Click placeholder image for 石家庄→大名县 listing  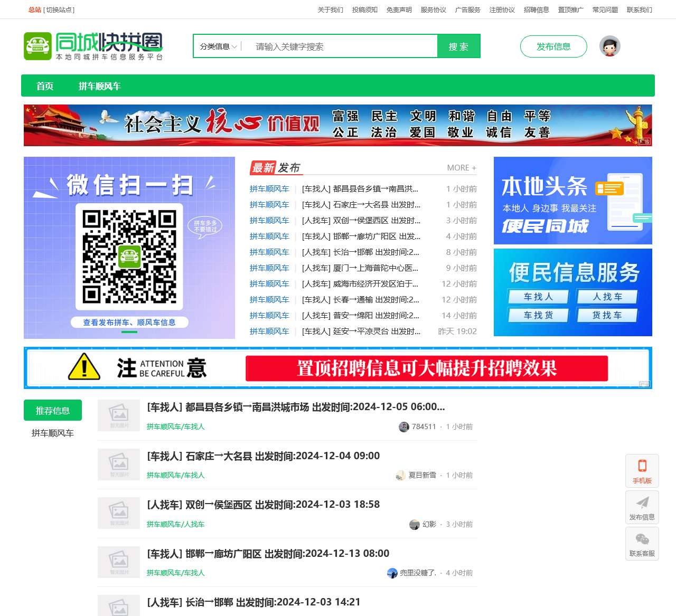pyautogui.click(x=119, y=465)
